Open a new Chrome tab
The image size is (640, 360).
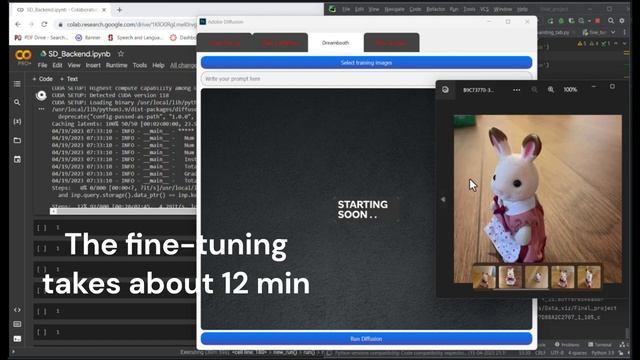click(119, 9)
